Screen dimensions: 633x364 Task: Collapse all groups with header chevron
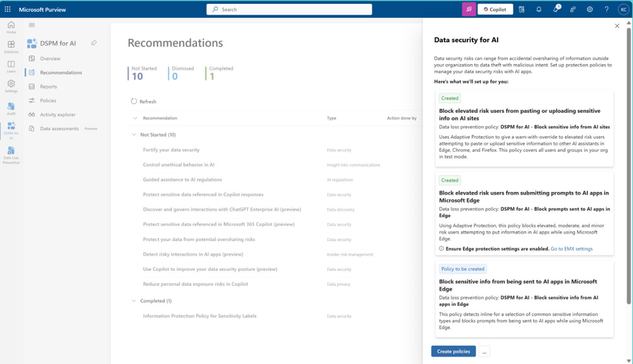point(135,118)
